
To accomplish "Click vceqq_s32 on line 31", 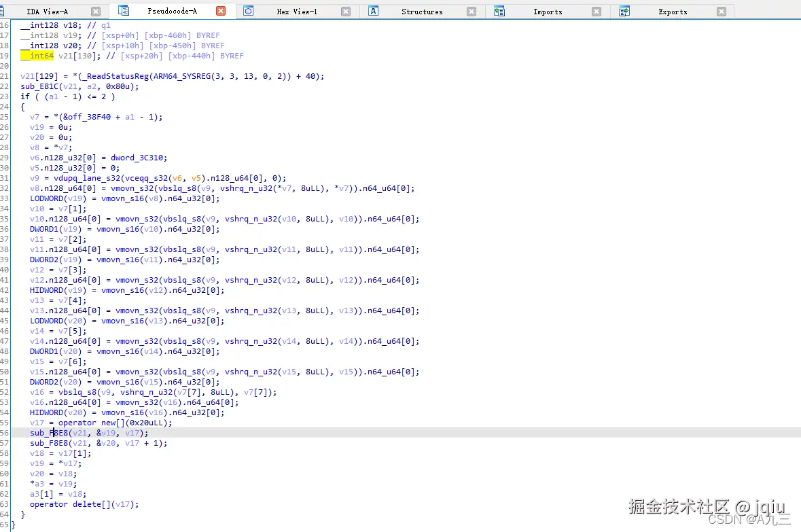I will click(146, 179).
